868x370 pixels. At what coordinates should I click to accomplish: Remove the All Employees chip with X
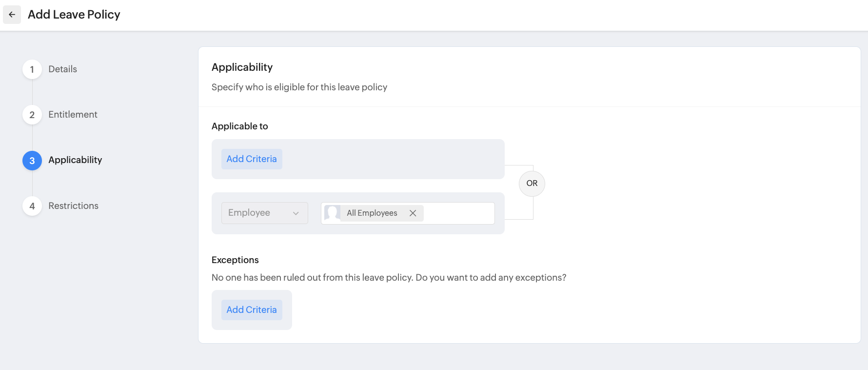413,213
